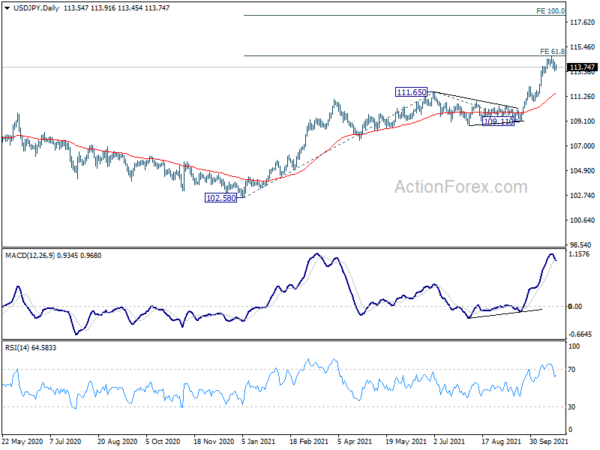Viewport: 600px width, 450px height.
Task: Click the date label 7 Jul 2020
Action: [65, 442]
